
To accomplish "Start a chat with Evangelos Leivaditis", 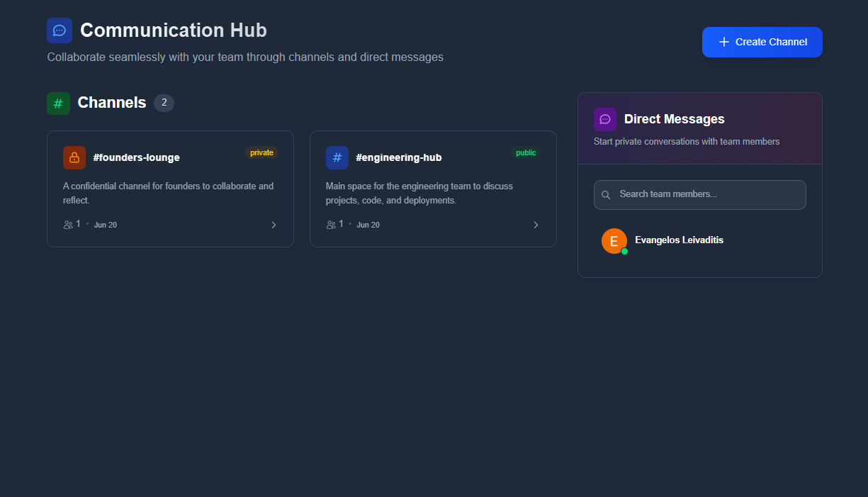I will [700, 241].
